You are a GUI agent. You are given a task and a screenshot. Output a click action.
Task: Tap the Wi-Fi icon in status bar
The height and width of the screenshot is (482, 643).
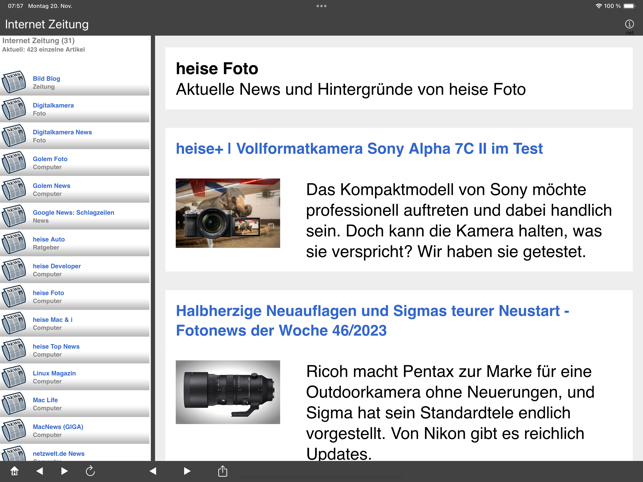click(x=599, y=6)
